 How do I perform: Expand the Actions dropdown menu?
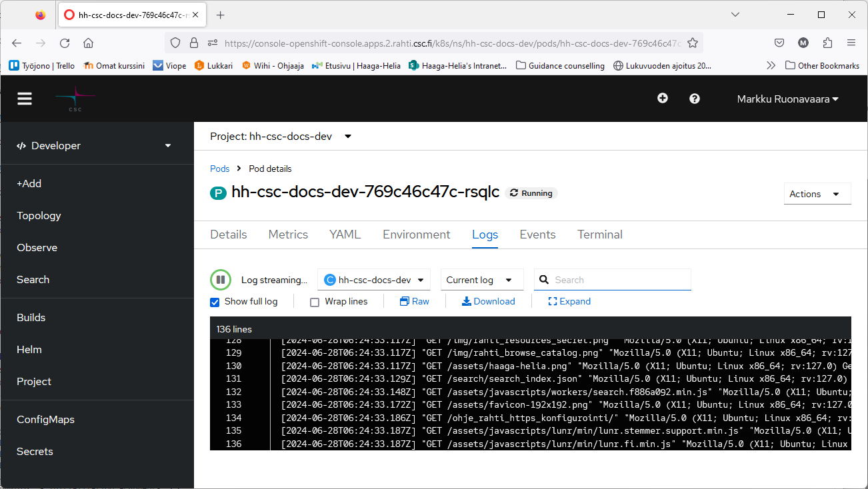click(x=817, y=194)
